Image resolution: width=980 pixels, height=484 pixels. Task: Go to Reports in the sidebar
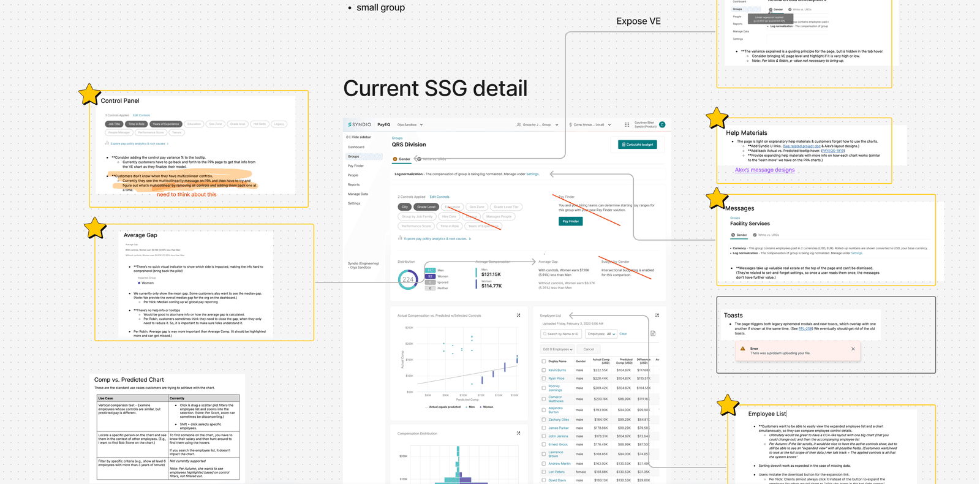(x=353, y=184)
